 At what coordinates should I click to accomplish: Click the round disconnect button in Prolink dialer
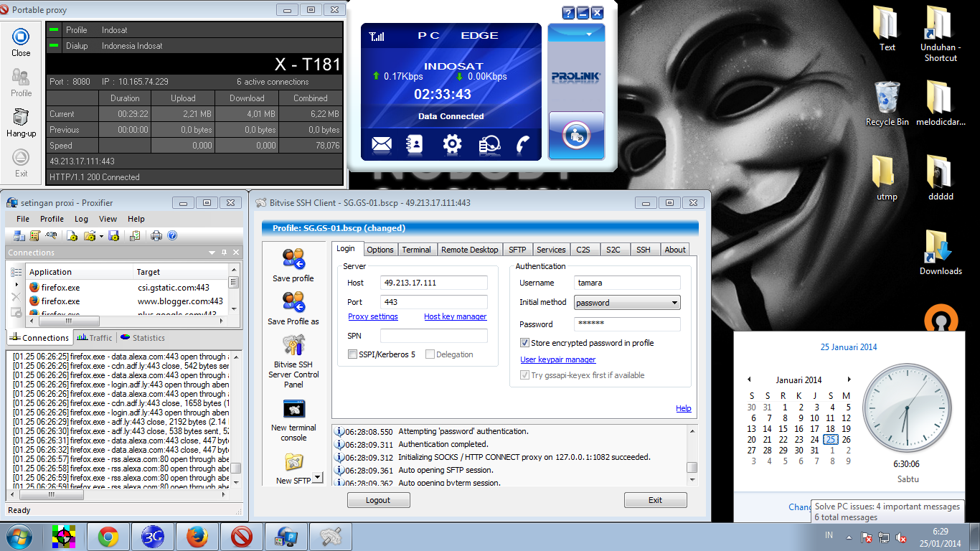(576, 135)
